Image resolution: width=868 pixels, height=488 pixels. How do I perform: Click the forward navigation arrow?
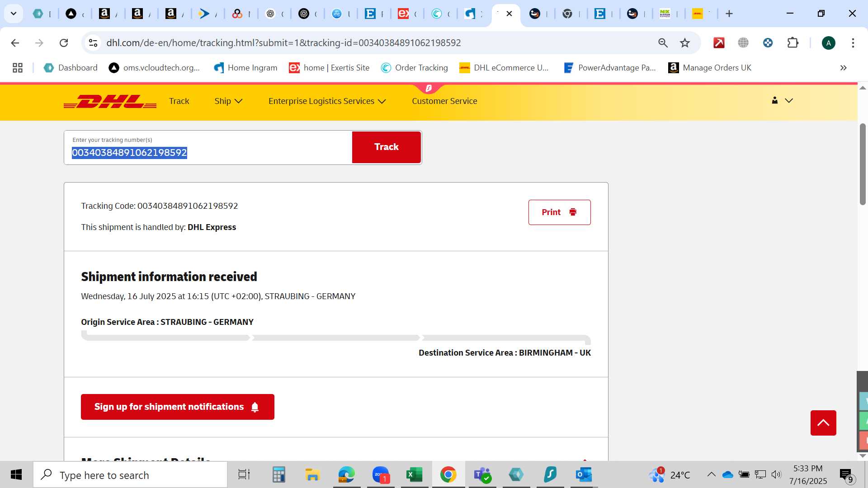click(39, 43)
